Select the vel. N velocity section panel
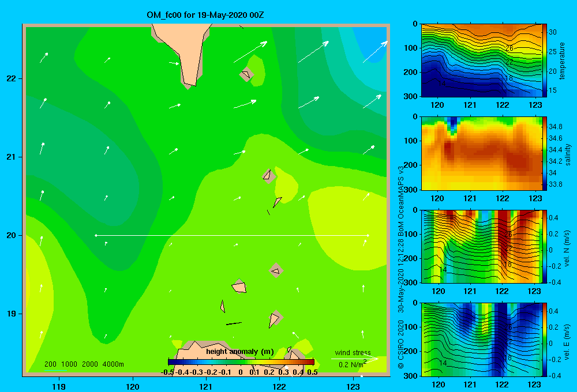The height and width of the screenshot is (392, 577). (481, 246)
